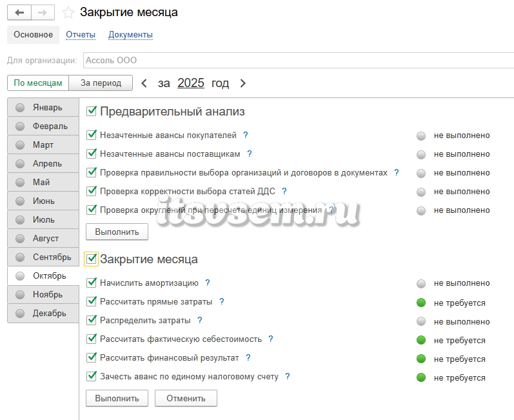Viewport: 514px width, 420px height.
Task: Select the Март month tab
Action: point(43,145)
